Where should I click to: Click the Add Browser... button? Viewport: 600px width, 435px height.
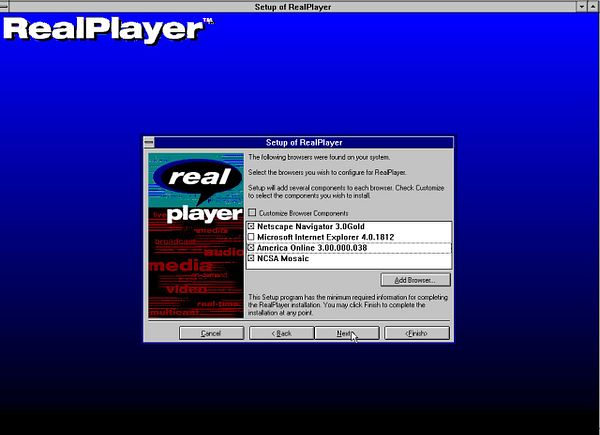pos(416,280)
